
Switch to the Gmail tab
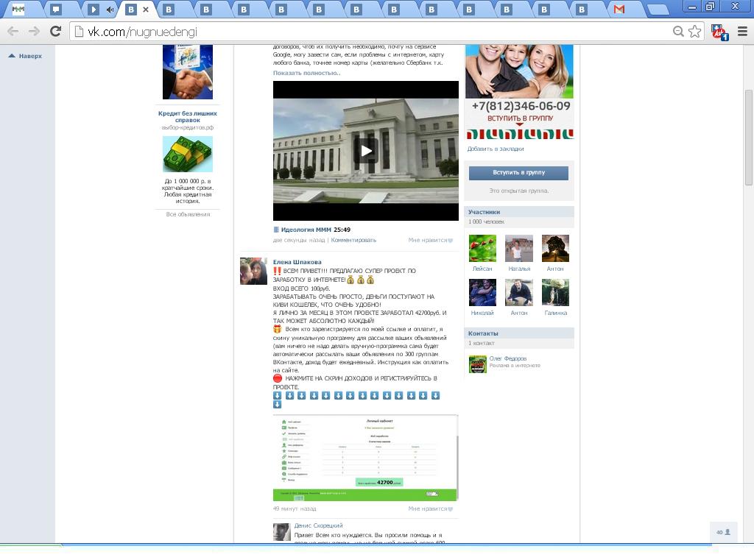click(x=619, y=9)
